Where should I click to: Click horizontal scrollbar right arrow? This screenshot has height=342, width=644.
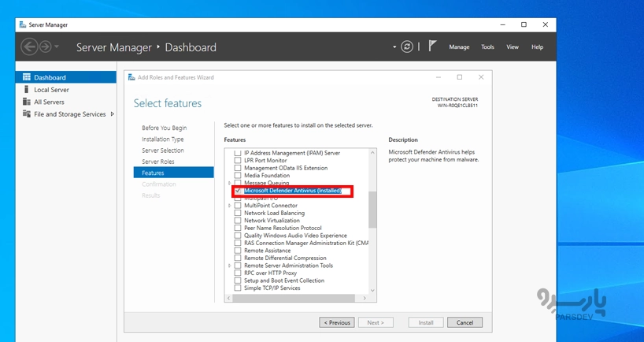pyautogui.click(x=365, y=298)
